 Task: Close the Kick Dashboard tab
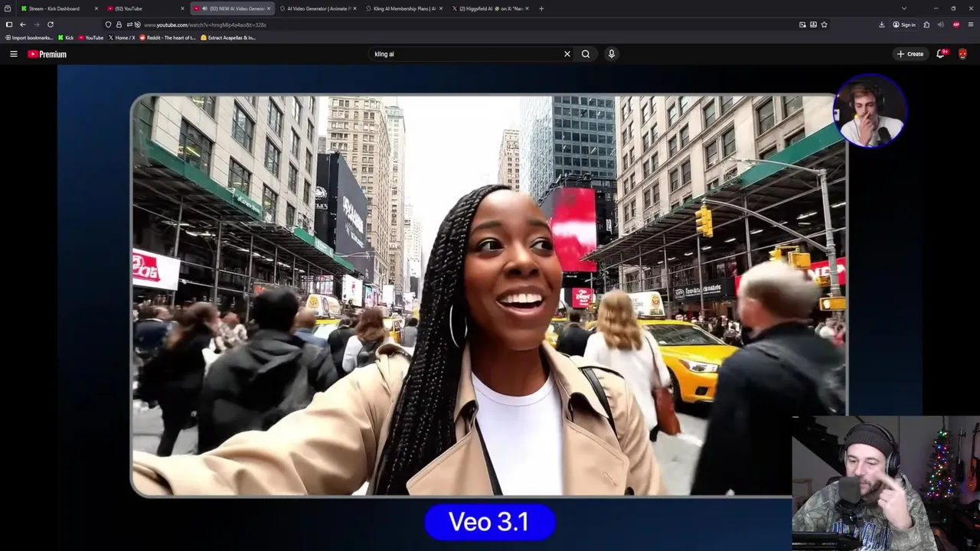96,8
